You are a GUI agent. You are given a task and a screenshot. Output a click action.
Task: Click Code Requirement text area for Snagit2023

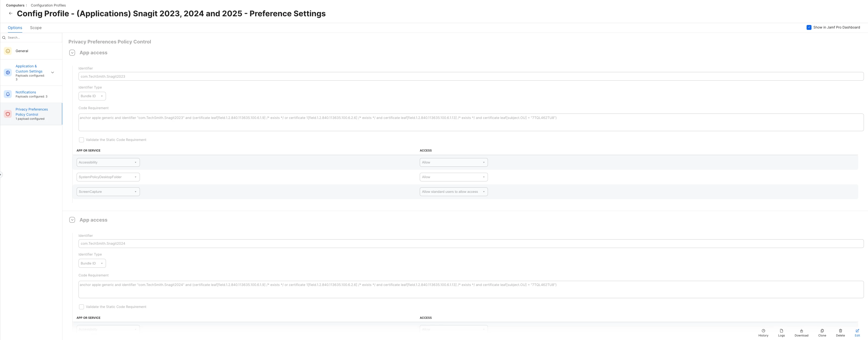[x=471, y=122]
